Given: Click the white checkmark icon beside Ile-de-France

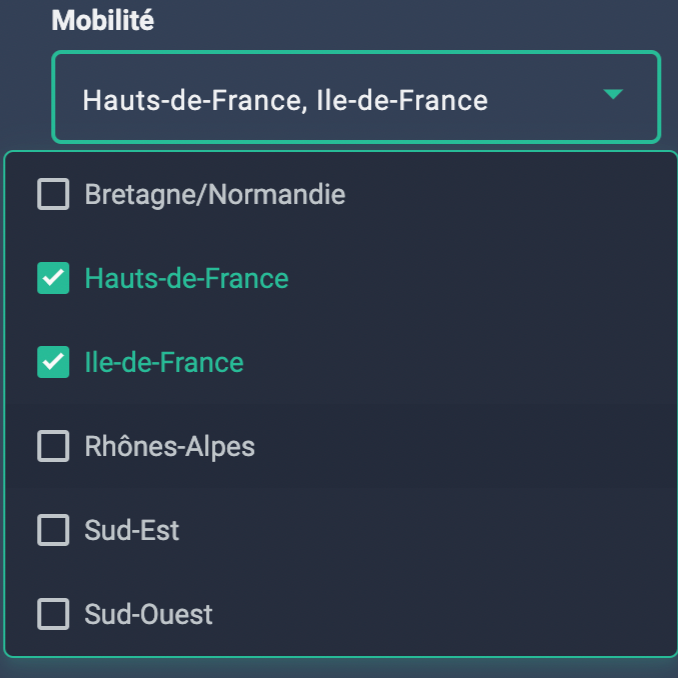Looking at the screenshot, I should click(53, 362).
